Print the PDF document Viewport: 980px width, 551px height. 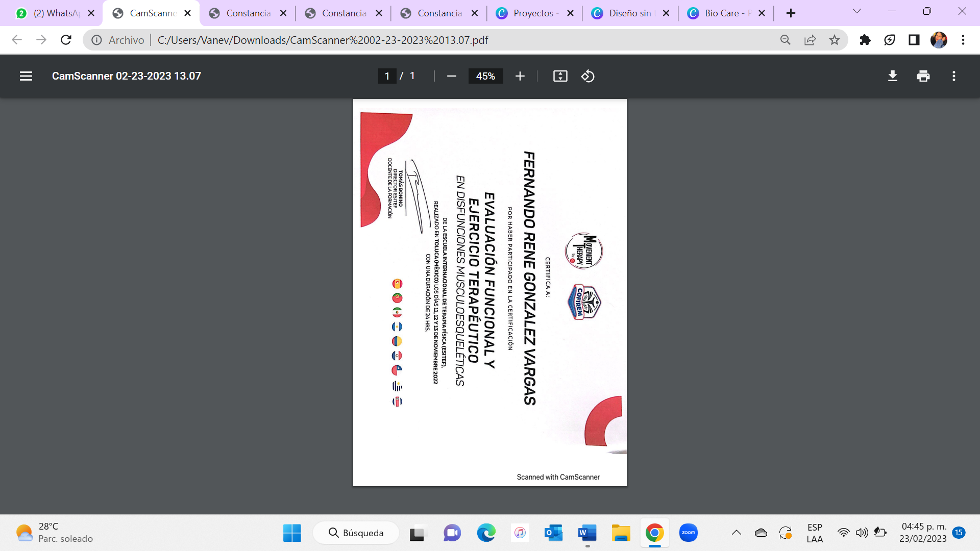923,76
